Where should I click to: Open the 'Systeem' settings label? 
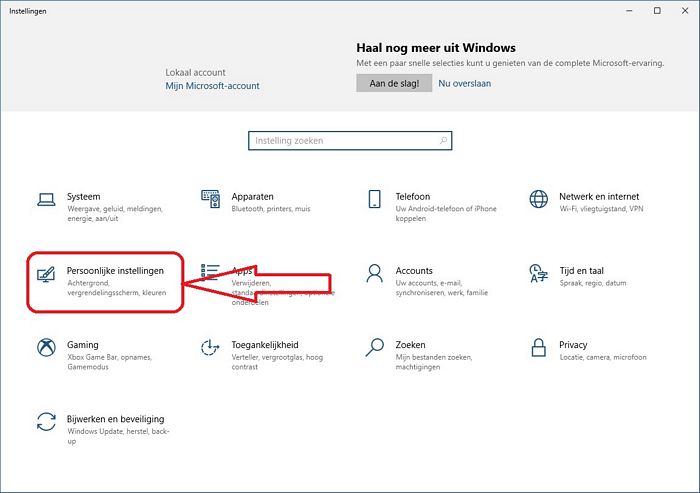point(83,196)
